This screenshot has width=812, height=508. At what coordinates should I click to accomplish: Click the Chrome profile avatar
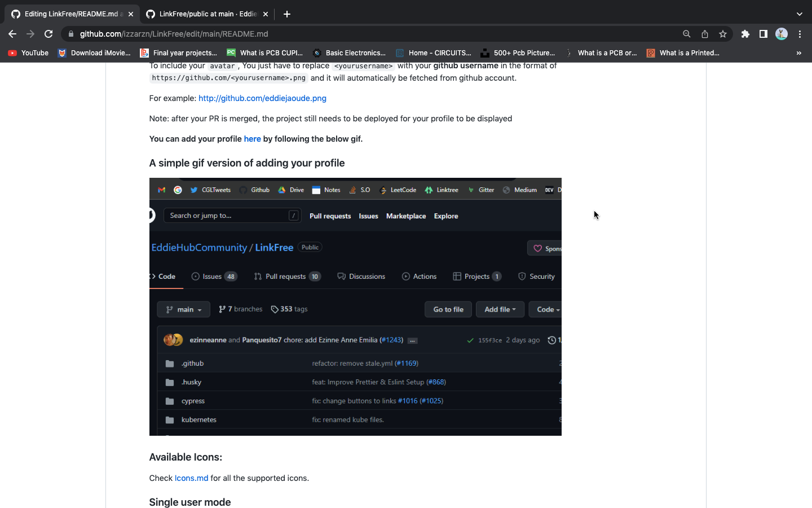(781, 33)
